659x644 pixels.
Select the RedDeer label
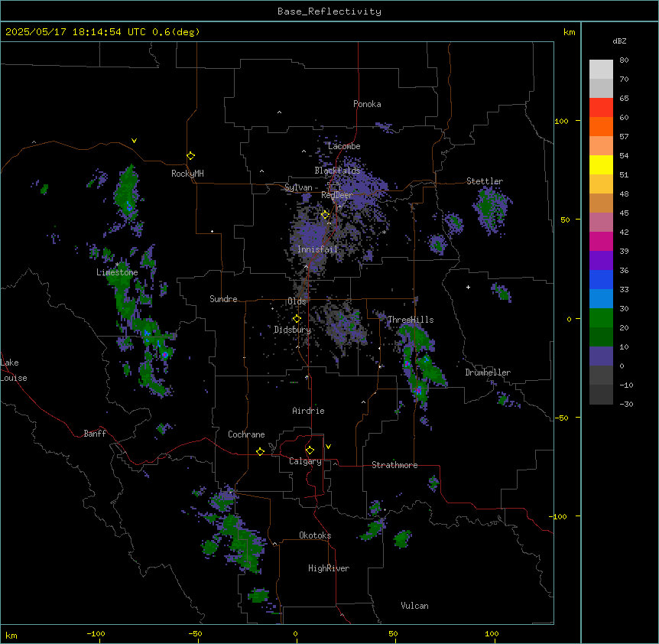[x=337, y=195]
